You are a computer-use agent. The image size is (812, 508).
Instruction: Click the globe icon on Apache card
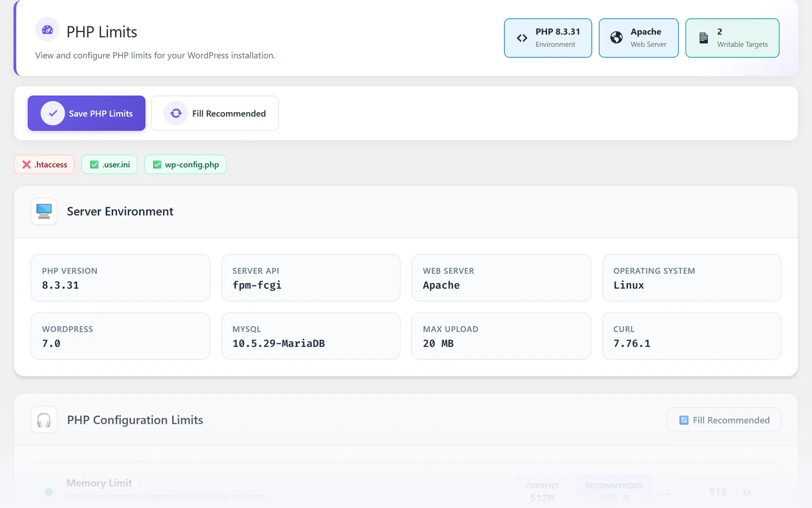pos(616,38)
